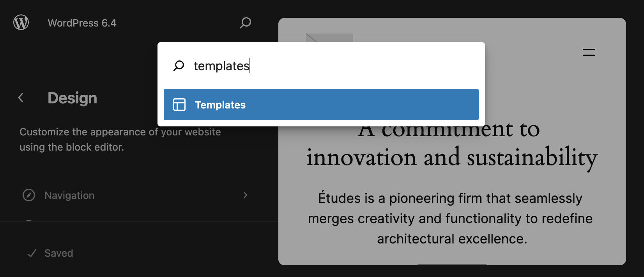Click the innovation and sustainability heading

[x=452, y=157]
